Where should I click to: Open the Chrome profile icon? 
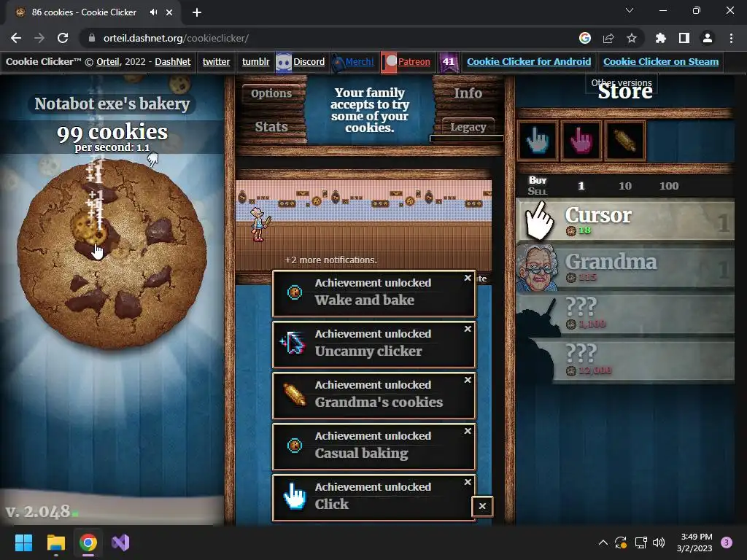[707, 38]
